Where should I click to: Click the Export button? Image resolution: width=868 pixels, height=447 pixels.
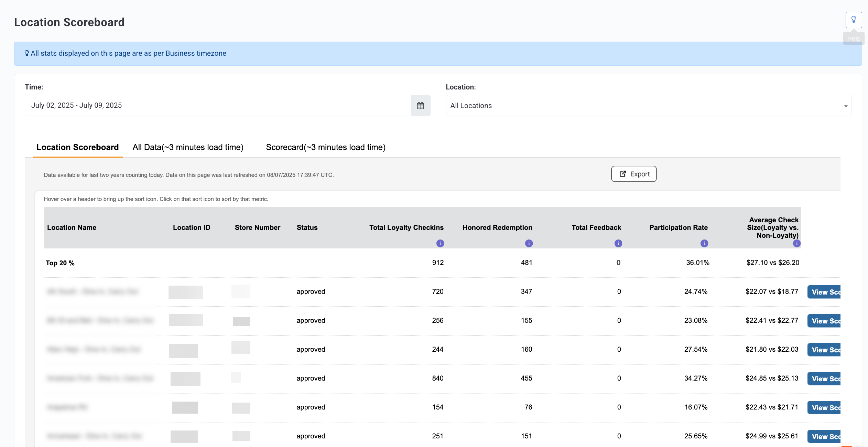634,174
